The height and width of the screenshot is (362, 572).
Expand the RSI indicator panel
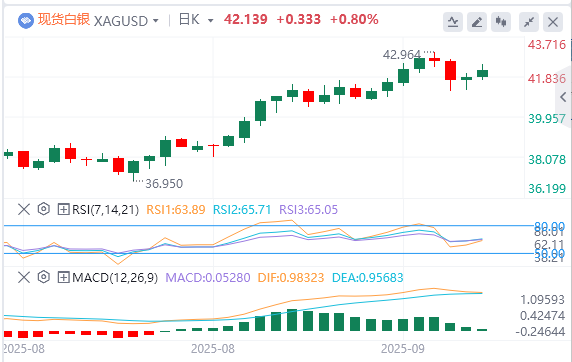(63, 209)
